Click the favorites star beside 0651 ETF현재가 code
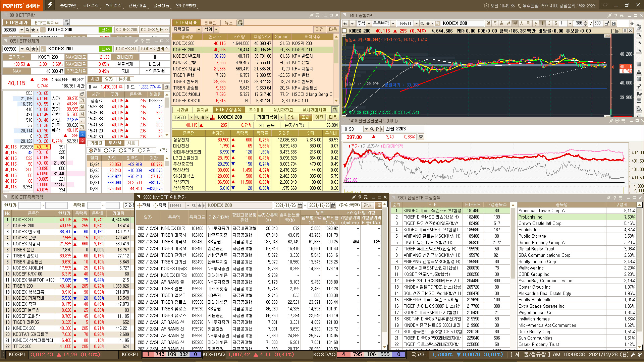This screenshot has height=362, width=644. tap(33, 49)
